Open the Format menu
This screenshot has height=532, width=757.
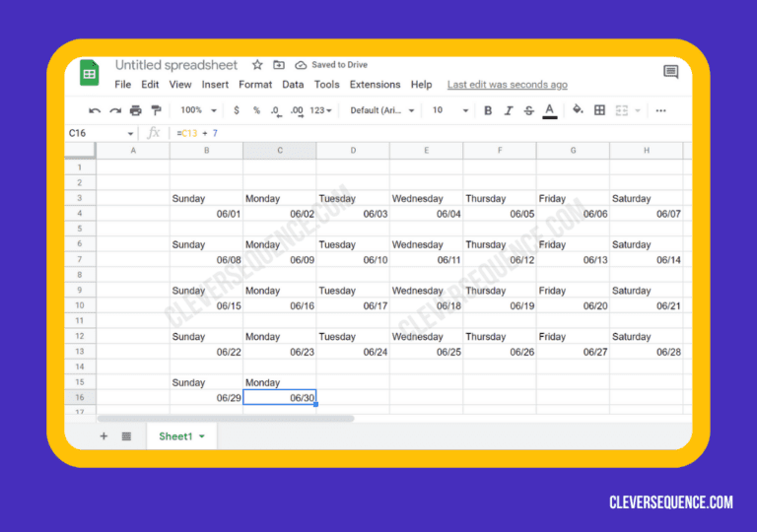pos(255,85)
